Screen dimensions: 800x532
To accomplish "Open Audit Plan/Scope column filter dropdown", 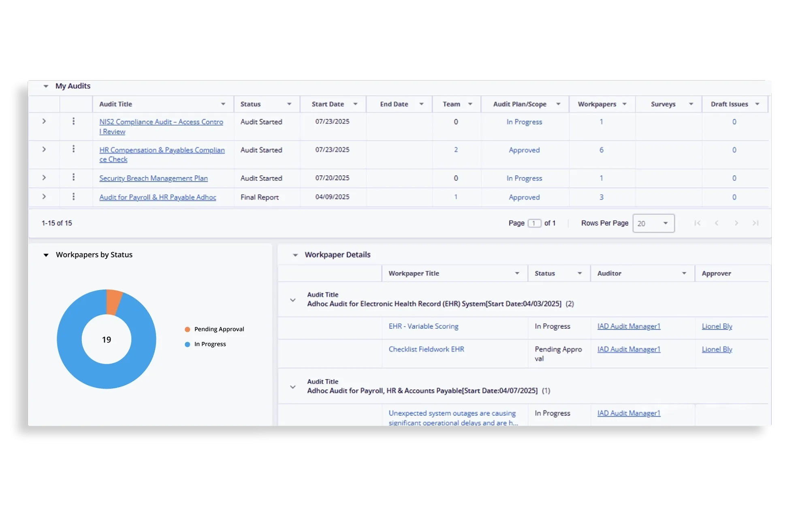I will 558,104.
